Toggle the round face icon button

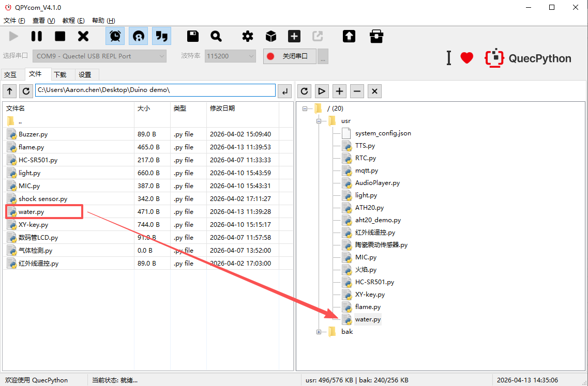point(138,36)
